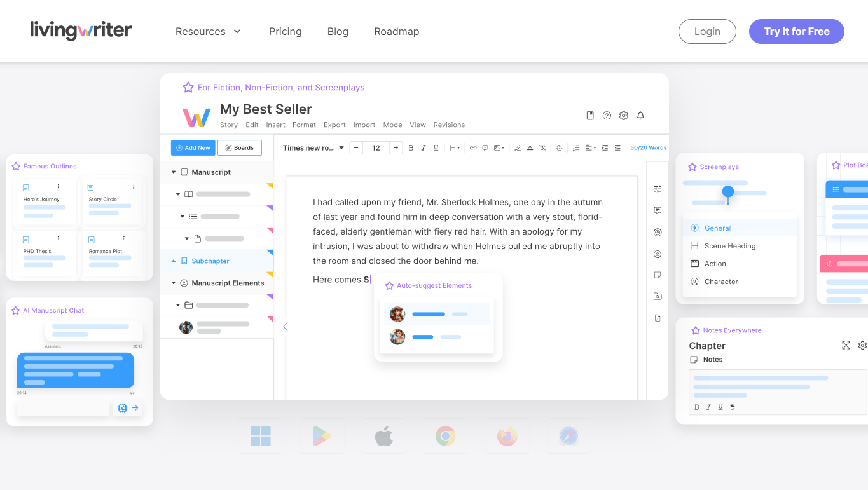Collapse the left sidebar with the blue chevron

pos(285,327)
